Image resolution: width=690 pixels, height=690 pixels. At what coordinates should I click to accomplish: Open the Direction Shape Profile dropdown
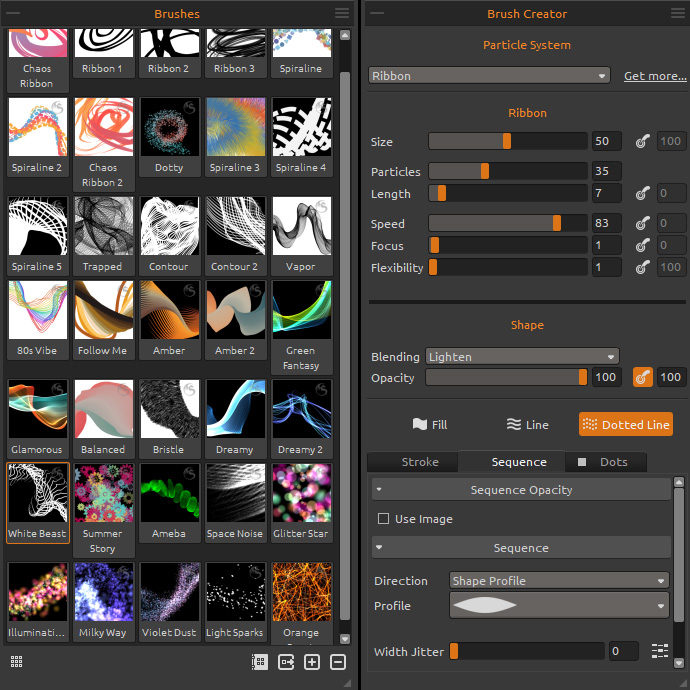559,581
